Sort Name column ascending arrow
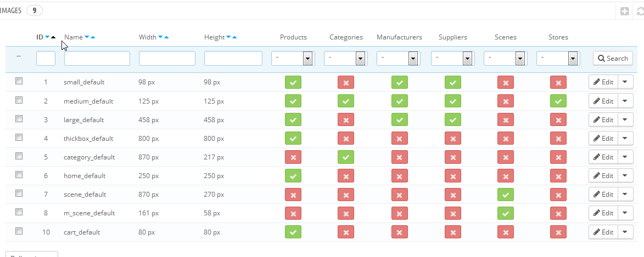644x257 pixels. click(93, 37)
